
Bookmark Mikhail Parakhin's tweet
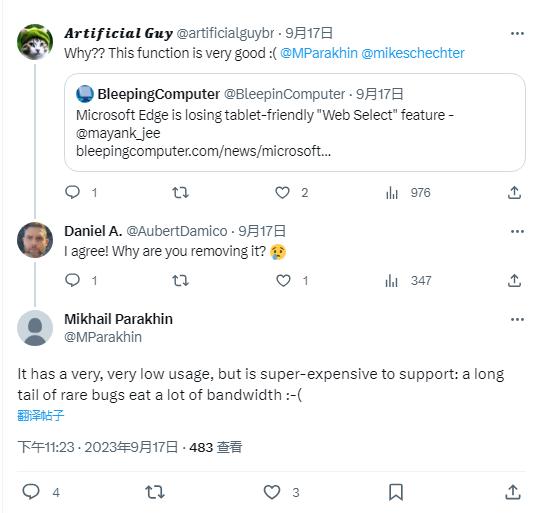[x=396, y=492]
